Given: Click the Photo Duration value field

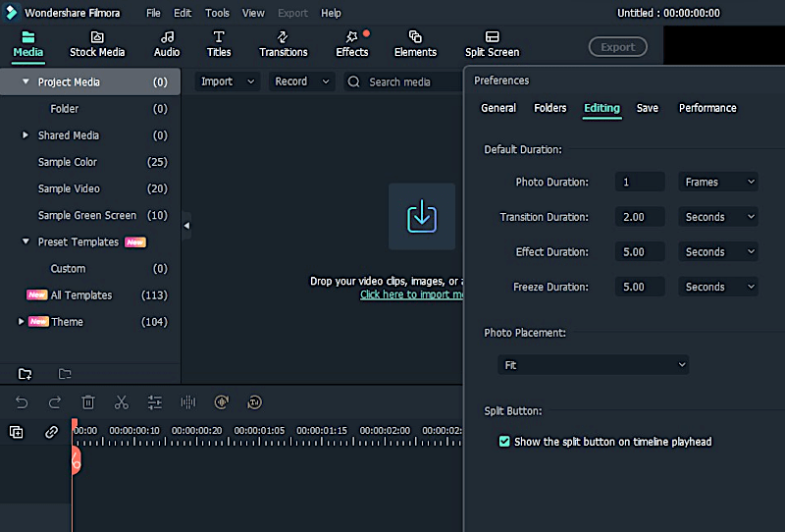Looking at the screenshot, I should point(640,182).
